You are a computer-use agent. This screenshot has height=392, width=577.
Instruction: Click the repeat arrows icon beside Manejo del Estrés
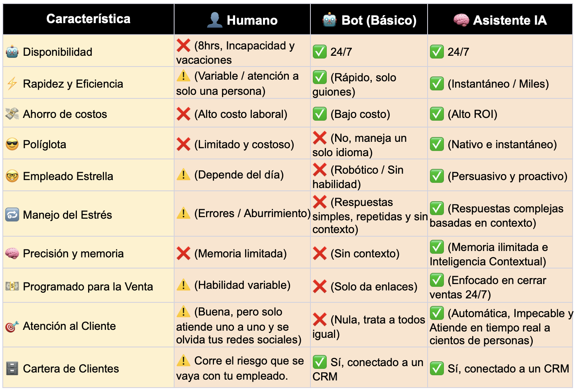click(x=12, y=215)
